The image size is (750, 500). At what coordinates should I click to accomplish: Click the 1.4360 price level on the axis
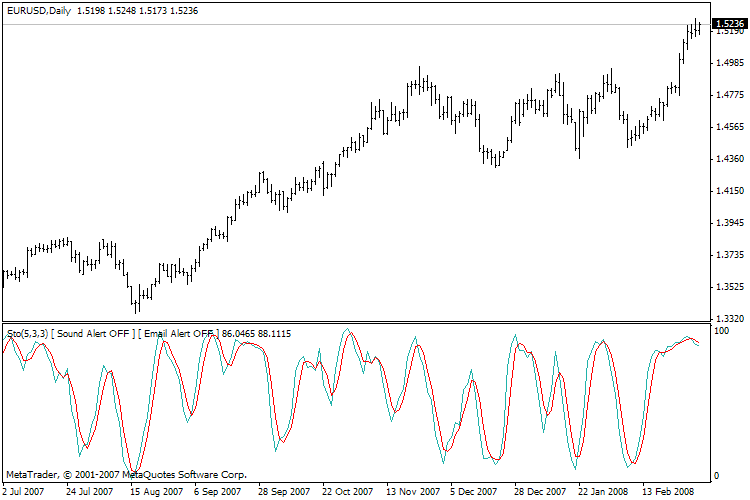[730, 158]
